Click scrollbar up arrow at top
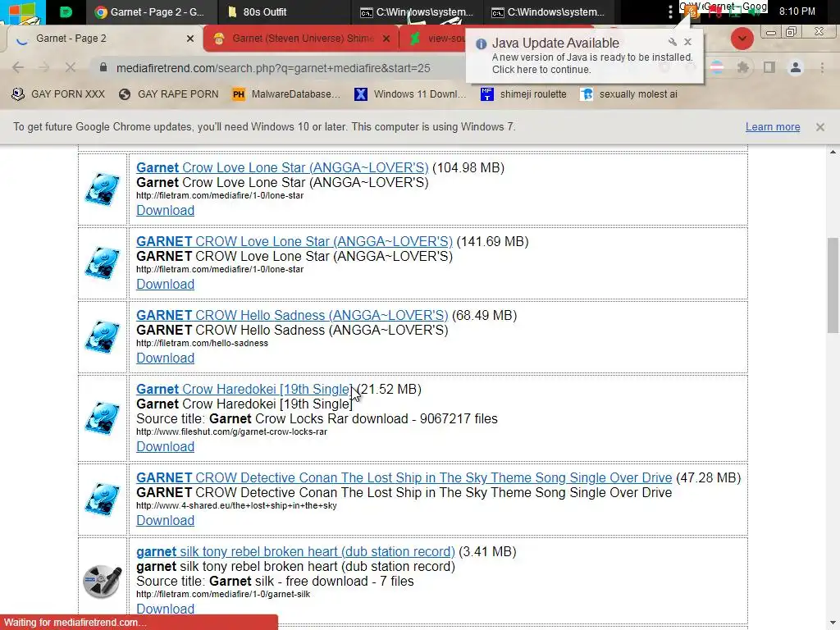This screenshot has height=630, width=840. coord(833,152)
